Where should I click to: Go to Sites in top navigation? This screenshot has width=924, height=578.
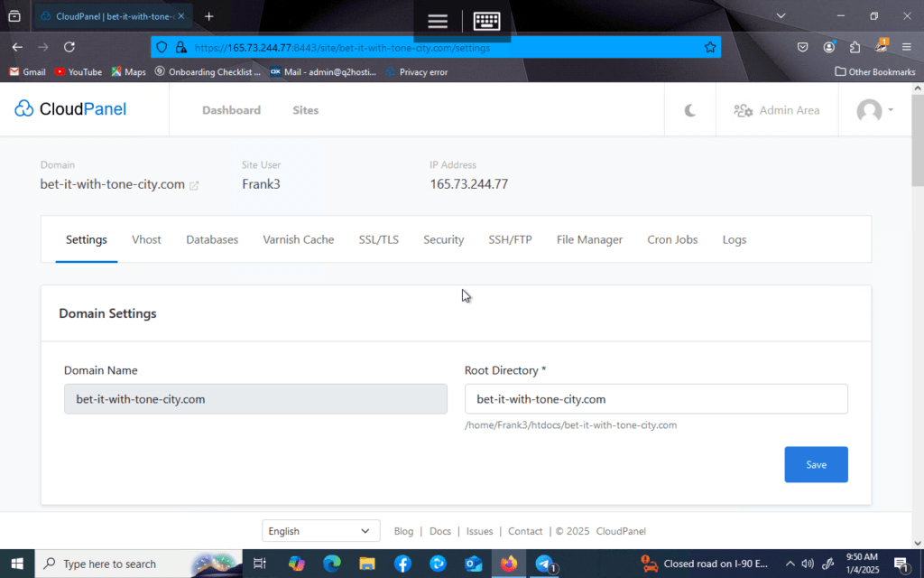coord(305,110)
